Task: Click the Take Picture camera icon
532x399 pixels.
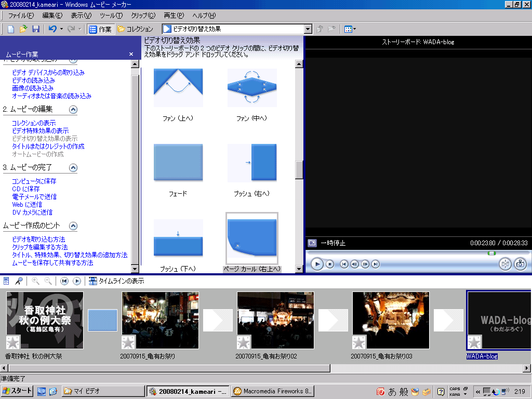Action: pos(520,264)
